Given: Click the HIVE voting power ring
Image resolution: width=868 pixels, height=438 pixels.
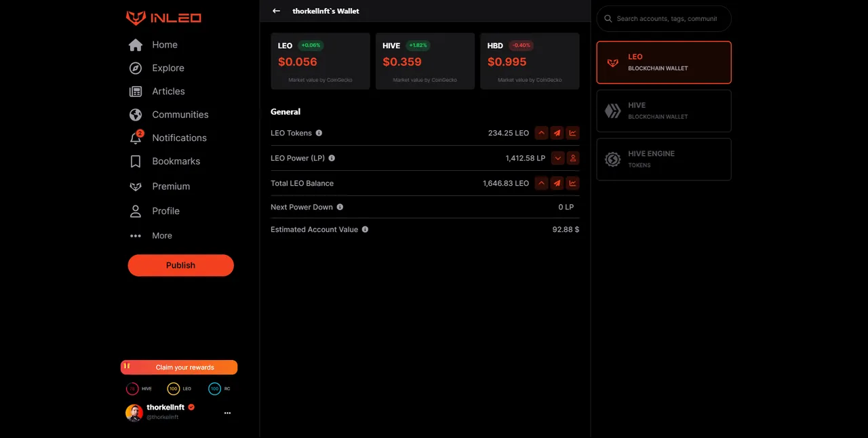Looking at the screenshot, I should (132, 389).
